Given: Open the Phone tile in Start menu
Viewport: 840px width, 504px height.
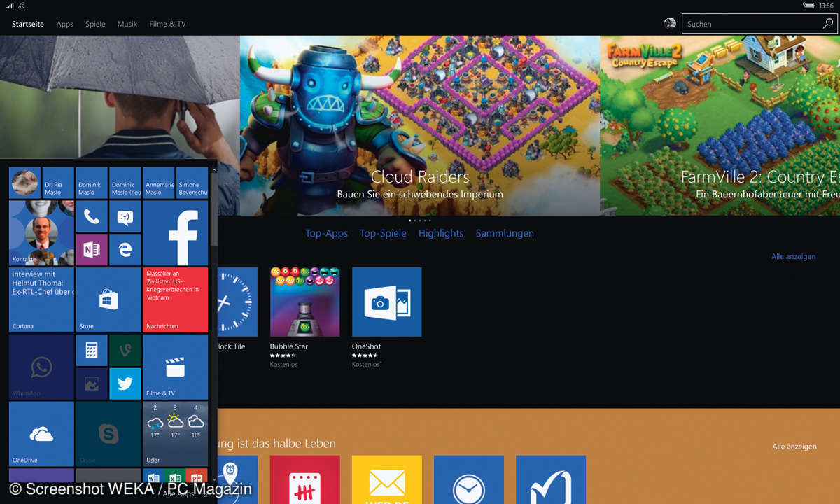Looking at the screenshot, I should [92, 216].
